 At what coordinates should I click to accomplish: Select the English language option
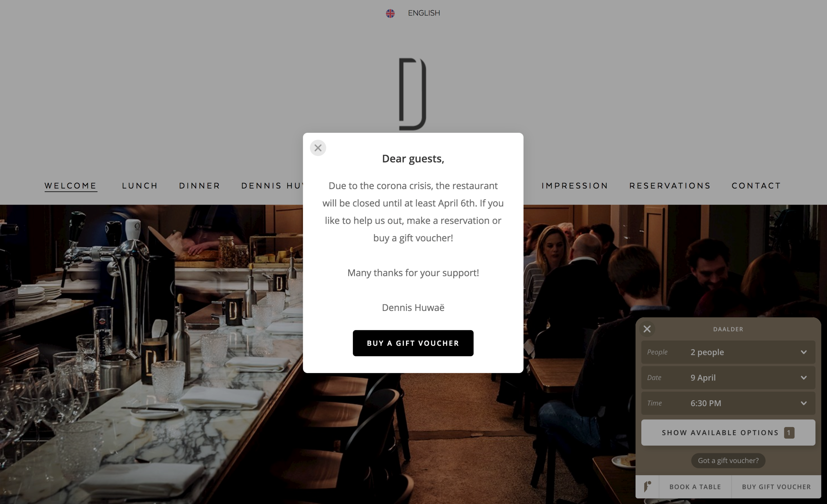424,13
